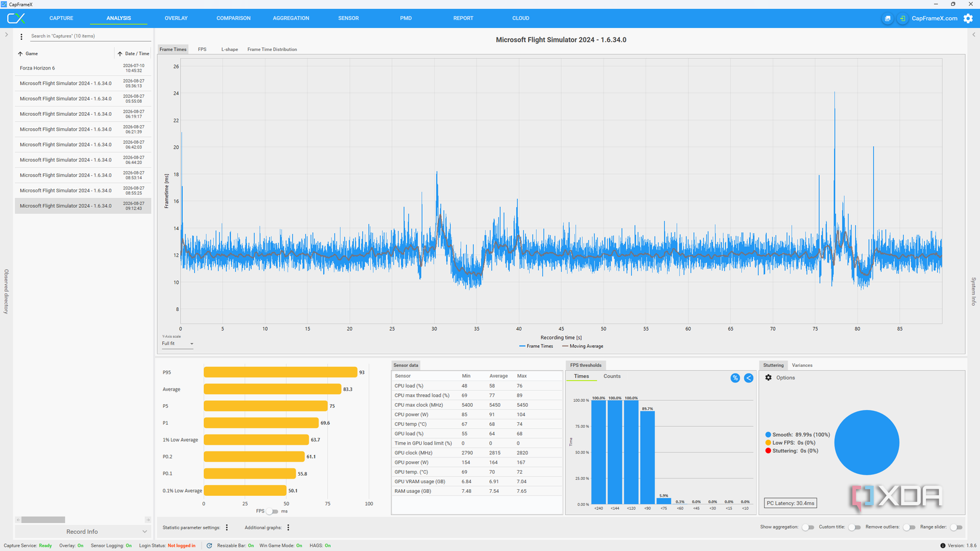
Task: Switch to the COMPARISON tab
Action: 233,18
